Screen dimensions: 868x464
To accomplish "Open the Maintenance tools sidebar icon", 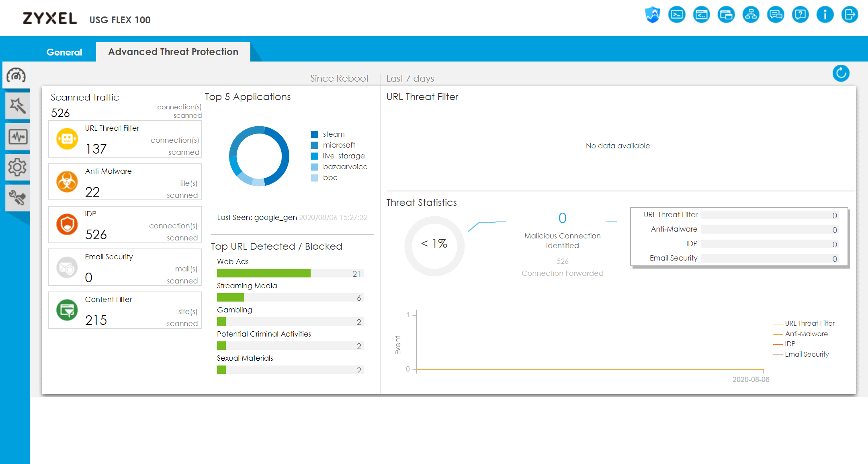I will (16, 198).
